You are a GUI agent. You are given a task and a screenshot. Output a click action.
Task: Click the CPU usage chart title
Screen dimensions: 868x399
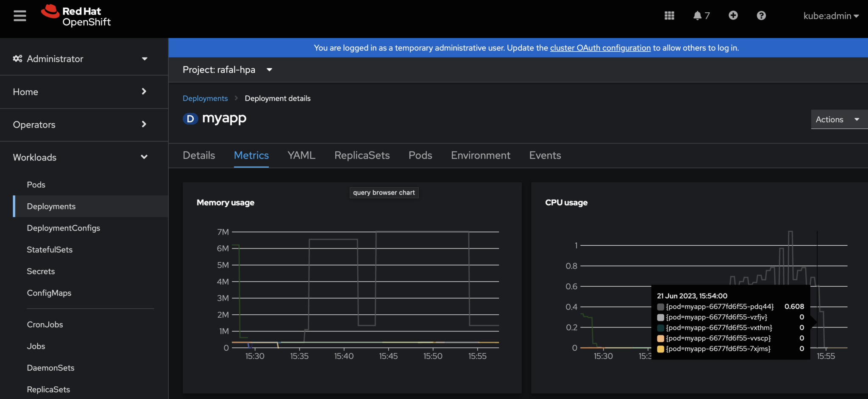click(566, 202)
